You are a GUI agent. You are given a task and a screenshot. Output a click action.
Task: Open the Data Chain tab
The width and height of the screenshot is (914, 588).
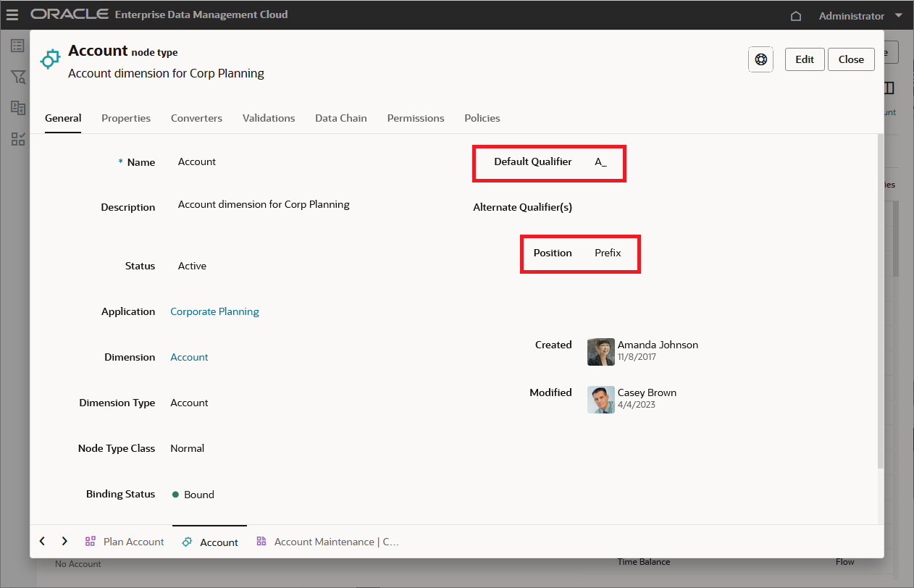click(x=341, y=118)
